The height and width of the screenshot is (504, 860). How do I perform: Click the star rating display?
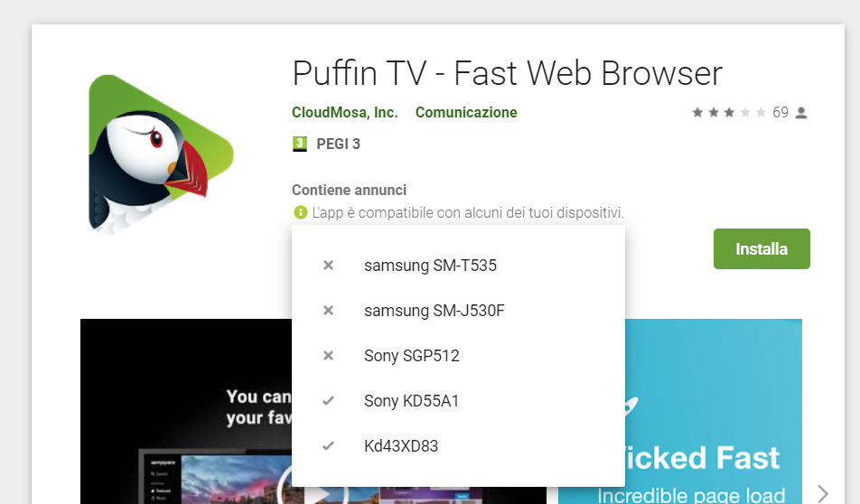point(728,113)
